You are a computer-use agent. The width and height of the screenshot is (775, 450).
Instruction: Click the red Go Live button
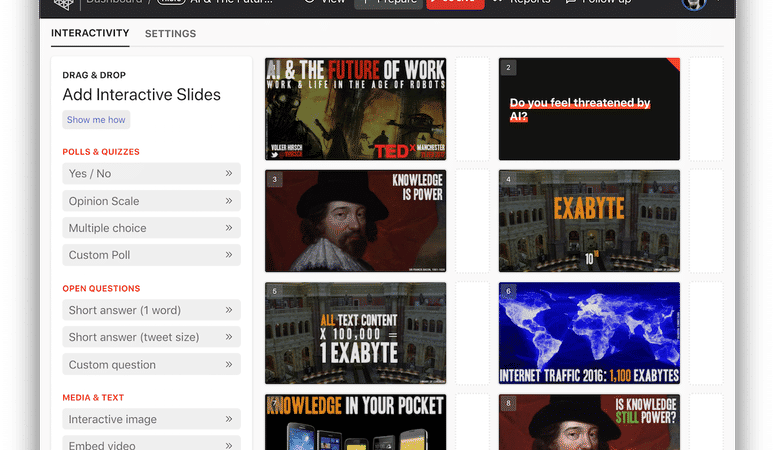455,2
